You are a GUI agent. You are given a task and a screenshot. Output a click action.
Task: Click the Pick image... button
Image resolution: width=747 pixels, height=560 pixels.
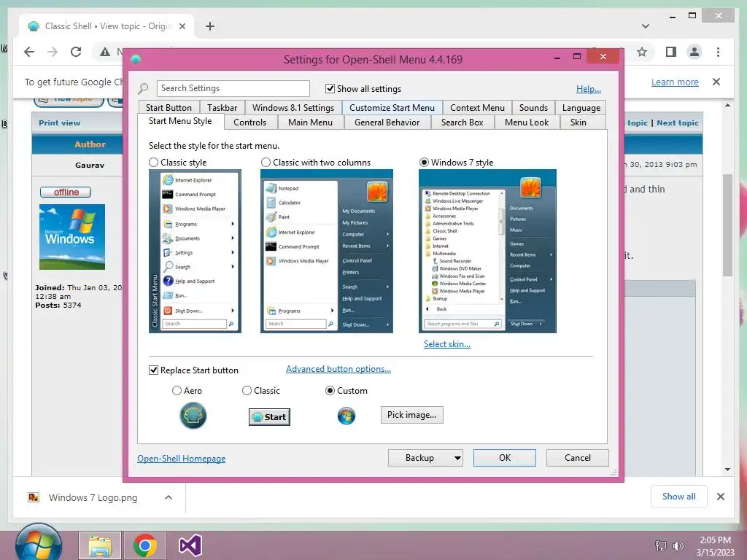411,415
